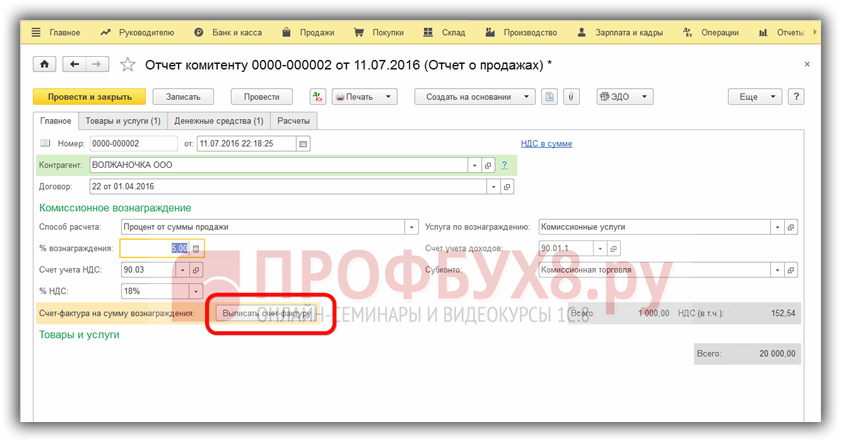Click the question mark help button
841x442 pixels.
coord(796,97)
